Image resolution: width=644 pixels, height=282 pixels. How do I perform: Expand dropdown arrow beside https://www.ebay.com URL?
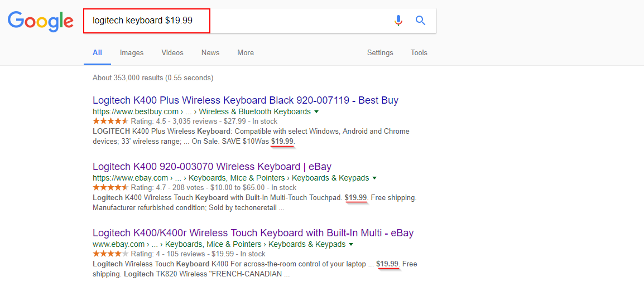pos(374,178)
